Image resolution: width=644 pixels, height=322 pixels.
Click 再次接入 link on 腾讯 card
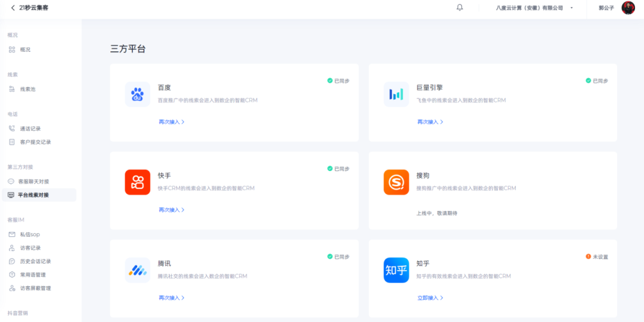click(171, 298)
